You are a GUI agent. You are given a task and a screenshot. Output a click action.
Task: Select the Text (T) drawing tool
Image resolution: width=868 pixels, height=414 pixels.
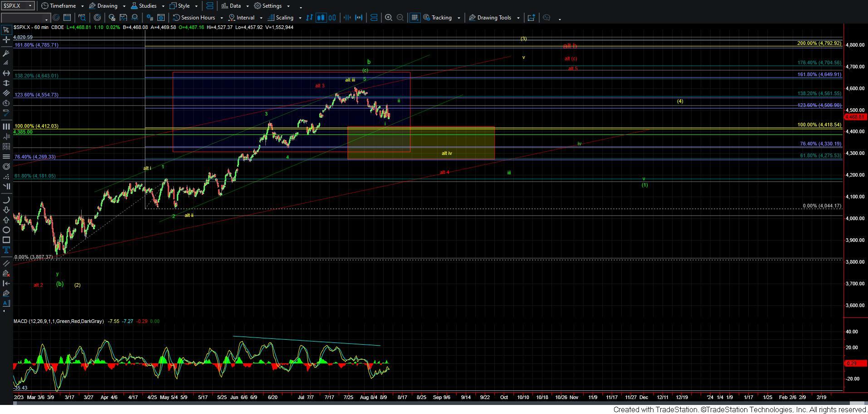pyautogui.click(x=6, y=250)
